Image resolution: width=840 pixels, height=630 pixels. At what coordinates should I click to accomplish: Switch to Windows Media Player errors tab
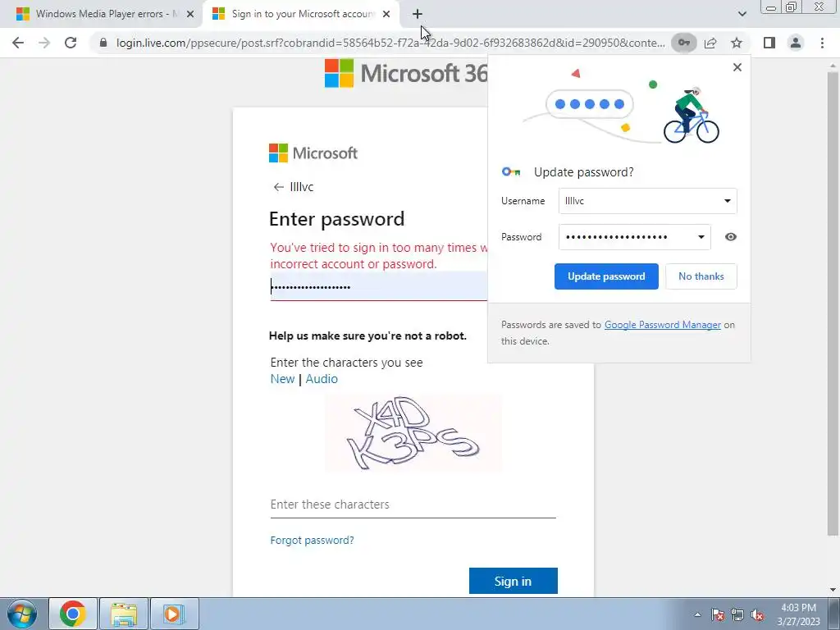[106, 14]
